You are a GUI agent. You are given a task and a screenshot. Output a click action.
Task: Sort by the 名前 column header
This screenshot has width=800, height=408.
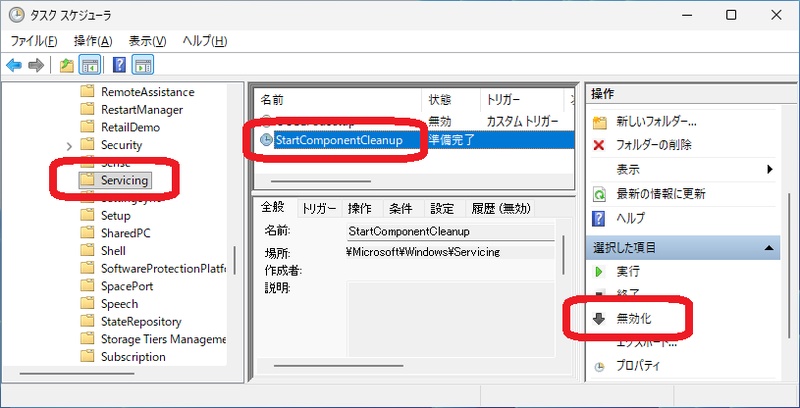339,100
